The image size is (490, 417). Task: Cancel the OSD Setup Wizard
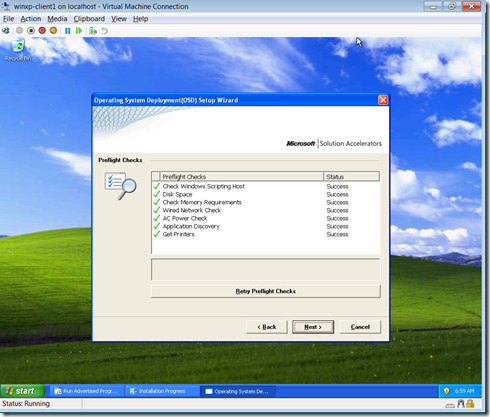pyautogui.click(x=360, y=327)
